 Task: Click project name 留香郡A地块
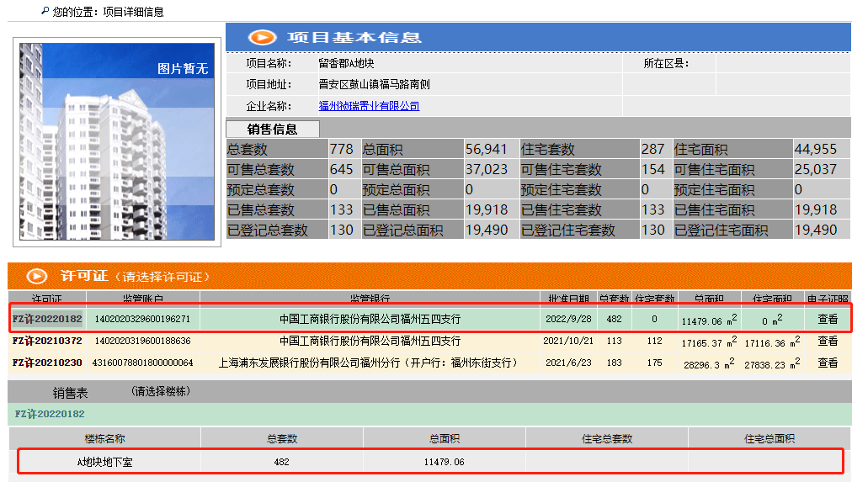[x=346, y=63]
